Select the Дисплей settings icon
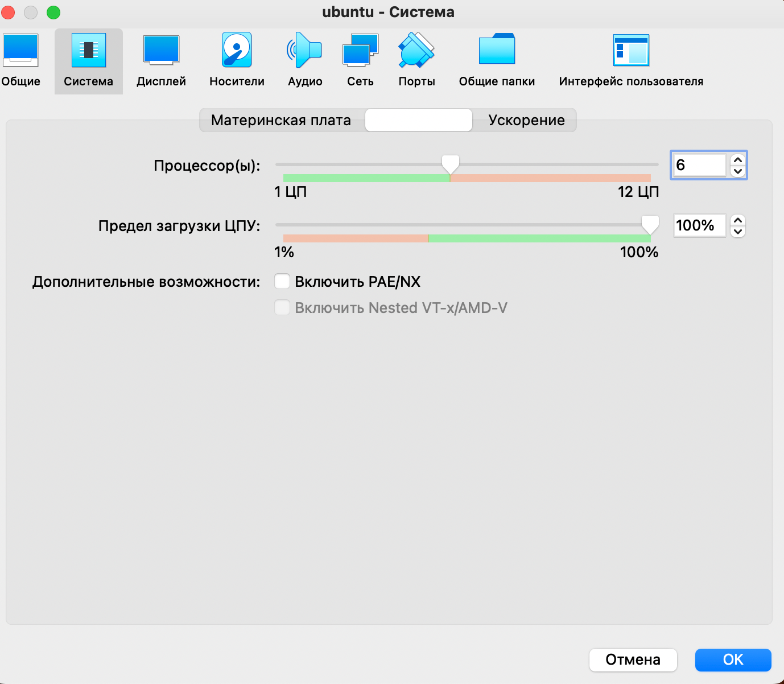 [161, 51]
